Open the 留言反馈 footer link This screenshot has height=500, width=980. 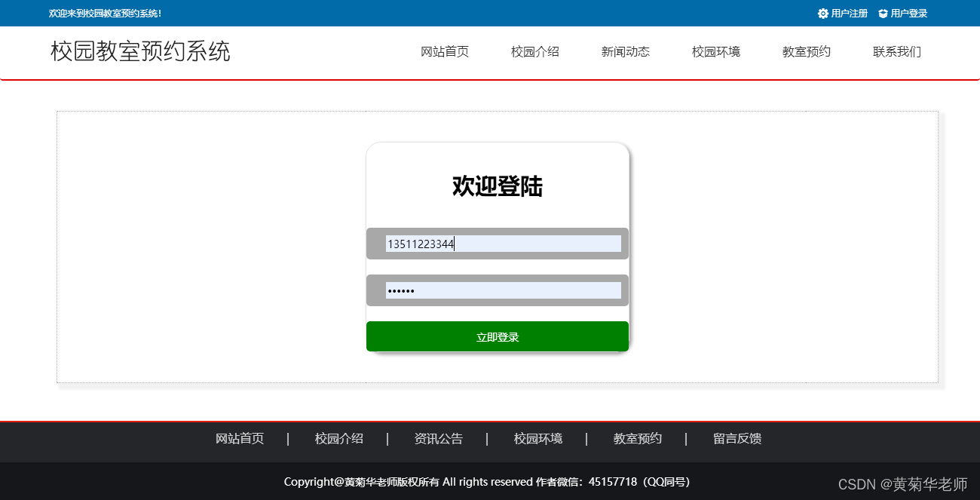[737, 438]
